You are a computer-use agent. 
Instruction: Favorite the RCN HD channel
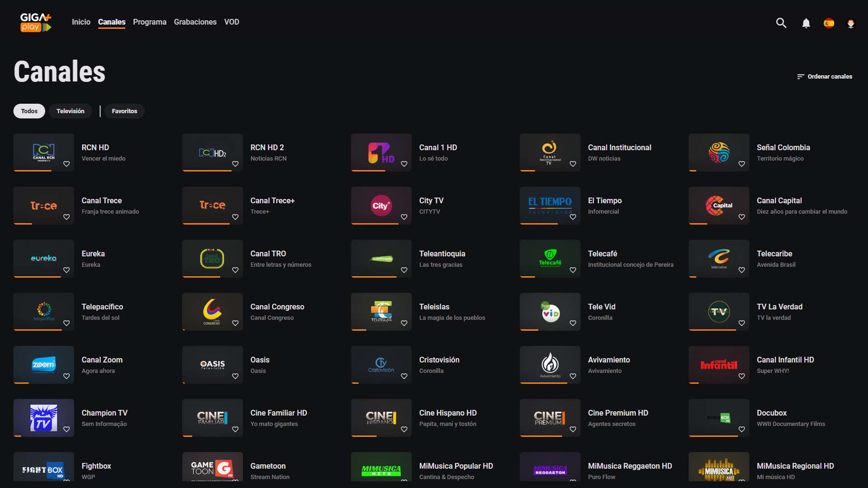pyautogui.click(x=66, y=164)
